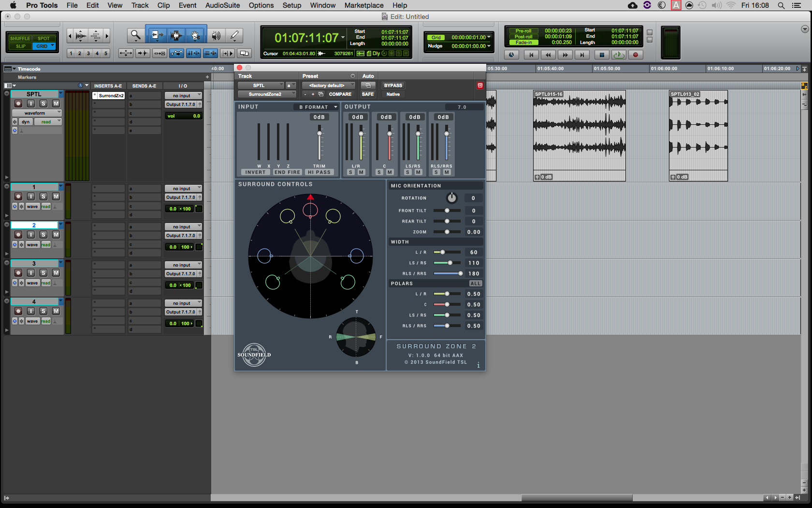Click the MIDI zoom icon
Image resolution: width=812 pixels, height=508 pixels.
click(96, 35)
